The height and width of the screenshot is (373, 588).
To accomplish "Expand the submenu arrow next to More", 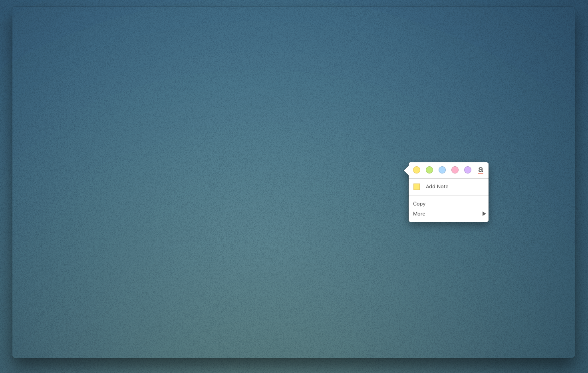I will (x=484, y=214).
